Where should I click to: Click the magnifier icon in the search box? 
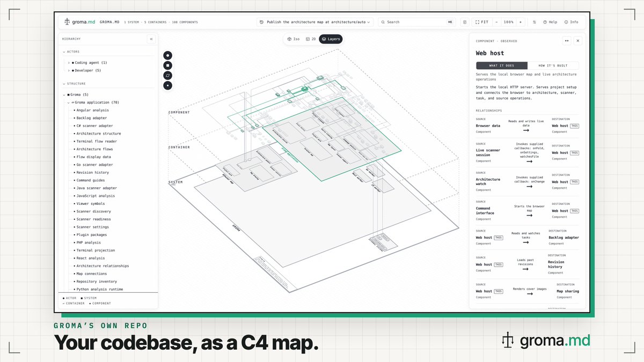point(383,22)
